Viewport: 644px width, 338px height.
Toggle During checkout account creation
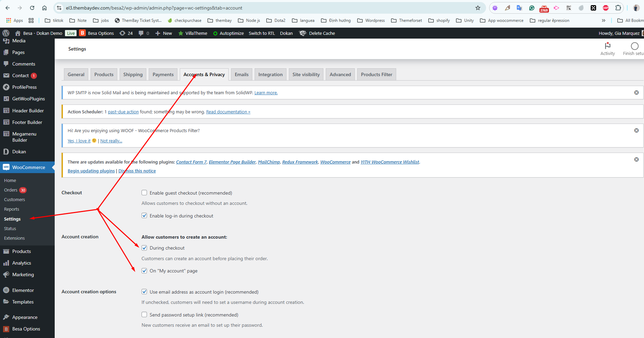144,248
